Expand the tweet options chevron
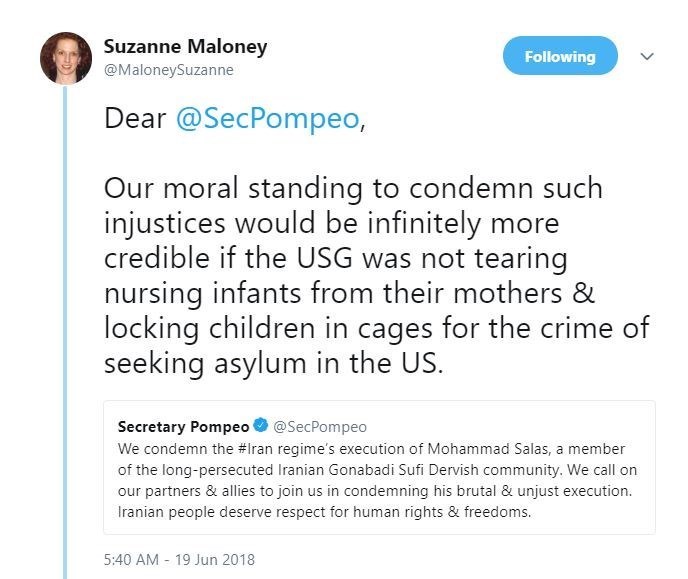This screenshot has height=579, width=688. click(x=647, y=57)
